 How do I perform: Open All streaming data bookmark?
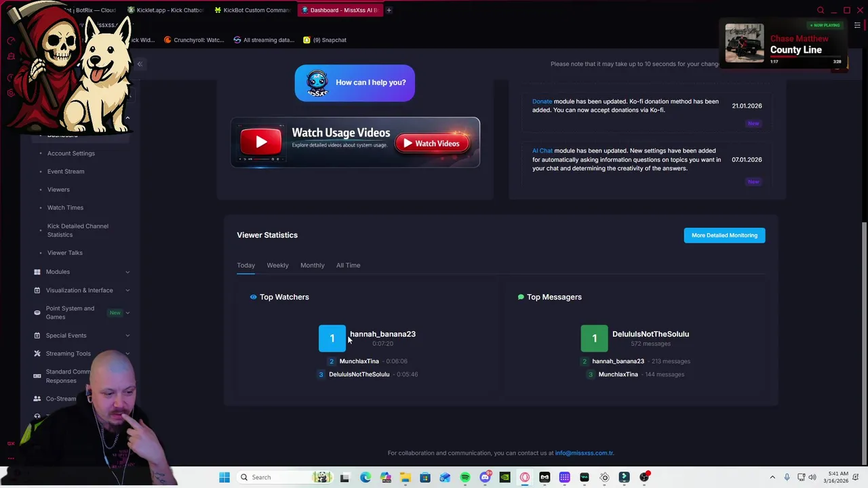coord(264,40)
